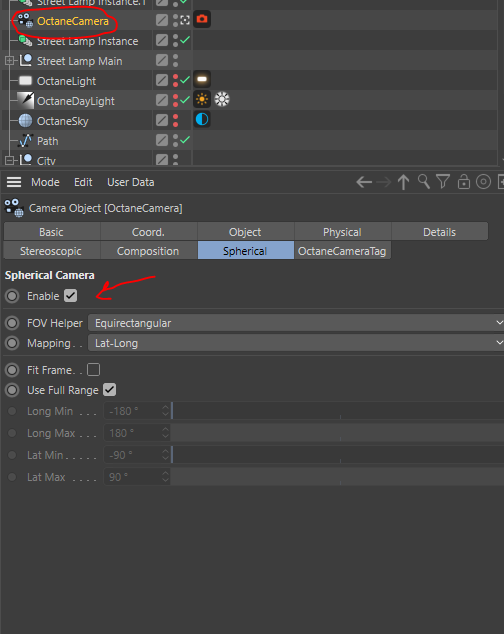Screen dimensions: 504x634
Task: Toggle visibility dots for OctaneCamera
Action: point(175,20)
